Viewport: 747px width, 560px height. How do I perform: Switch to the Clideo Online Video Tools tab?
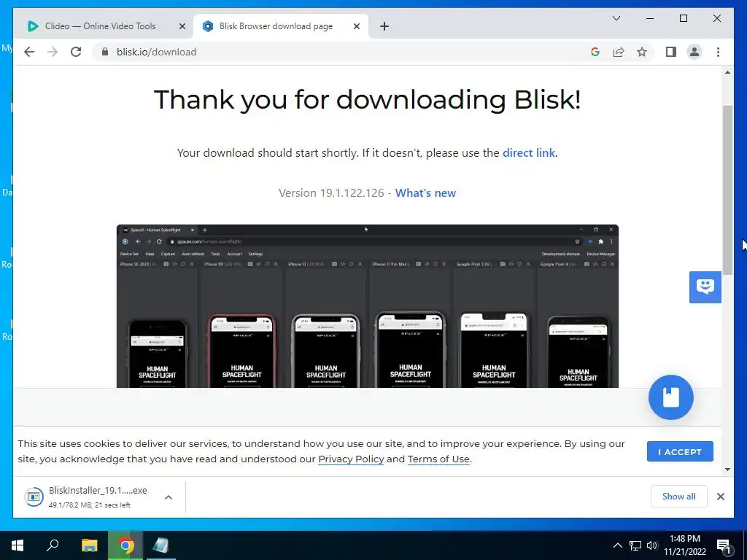100,26
